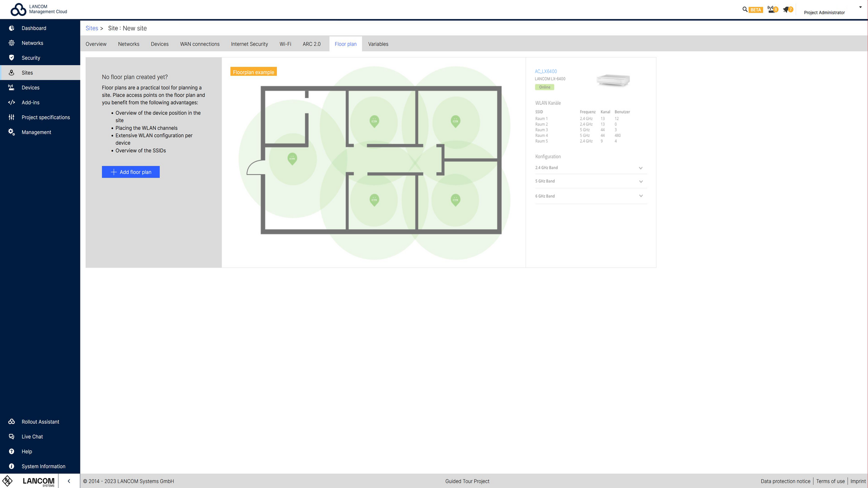Open notifications bell icon
The width and height of the screenshot is (868, 488).
click(786, 9)
